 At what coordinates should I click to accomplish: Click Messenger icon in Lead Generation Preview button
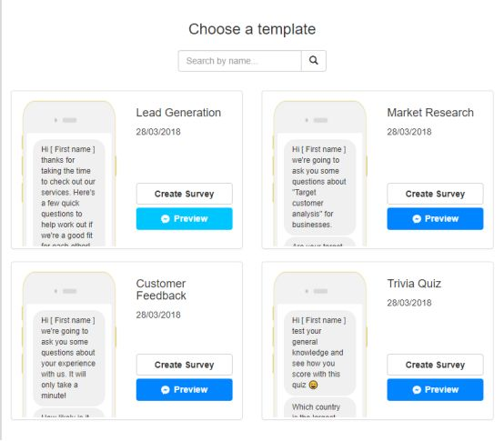[x=166, y=219]
